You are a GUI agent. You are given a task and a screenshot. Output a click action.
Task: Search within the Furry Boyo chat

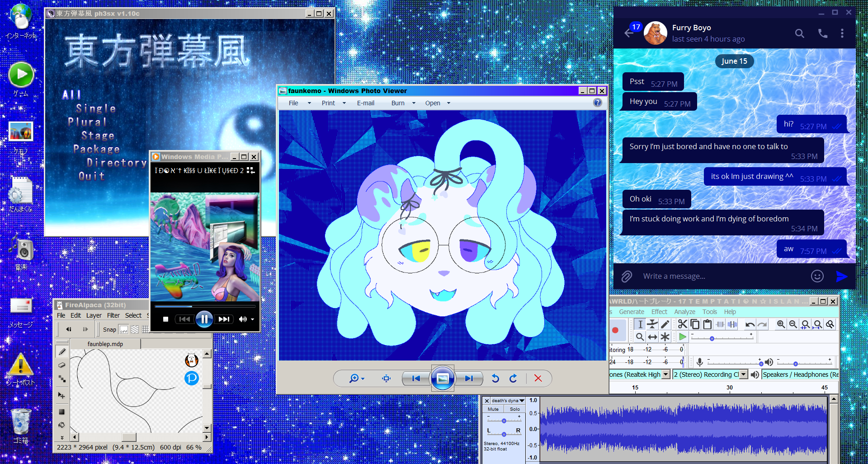coord(800,33)
